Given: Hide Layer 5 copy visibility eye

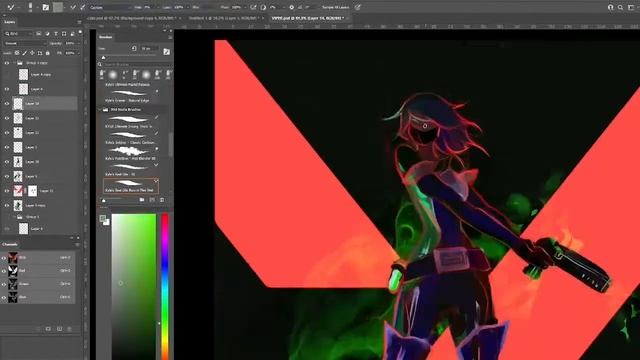Looking at the screenshot, I should pyautogui.click(x=7, y=205).
